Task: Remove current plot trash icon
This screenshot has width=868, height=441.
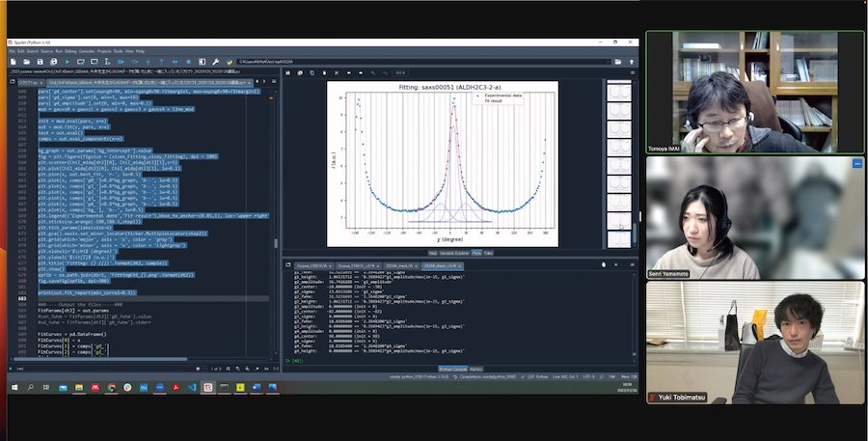Action: click(x=324, y=72)
